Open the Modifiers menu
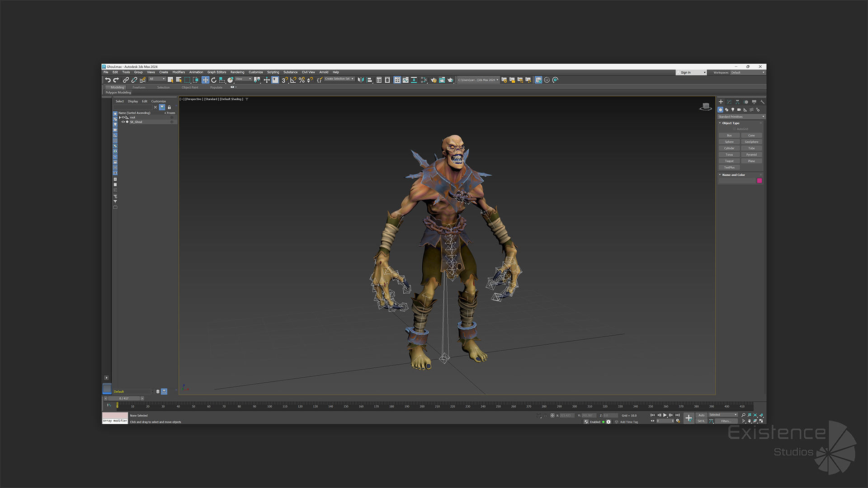 [x=179, y=72]
